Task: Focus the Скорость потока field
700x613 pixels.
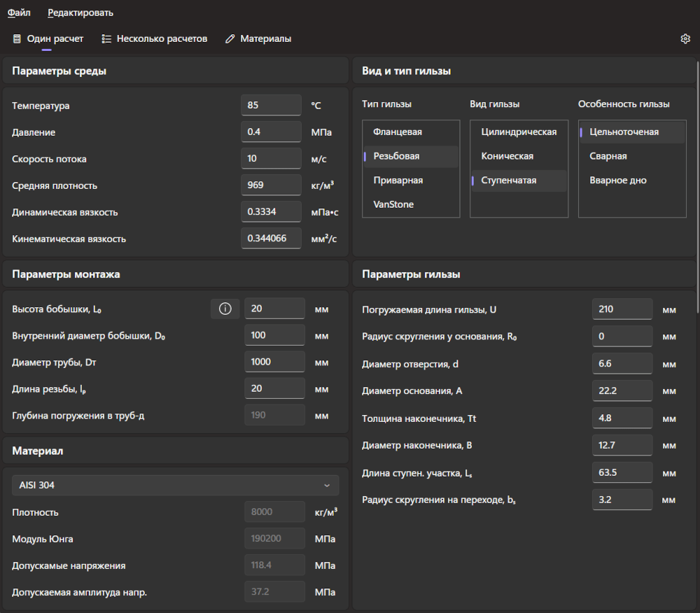Action: click(271, 158)
